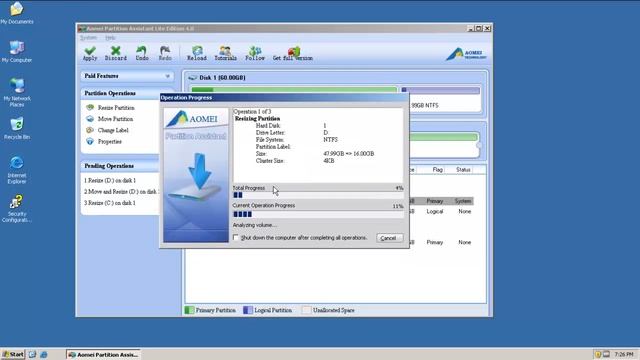Open the Help menu
Screen dimensions: 640x360
tap(110, 38)
